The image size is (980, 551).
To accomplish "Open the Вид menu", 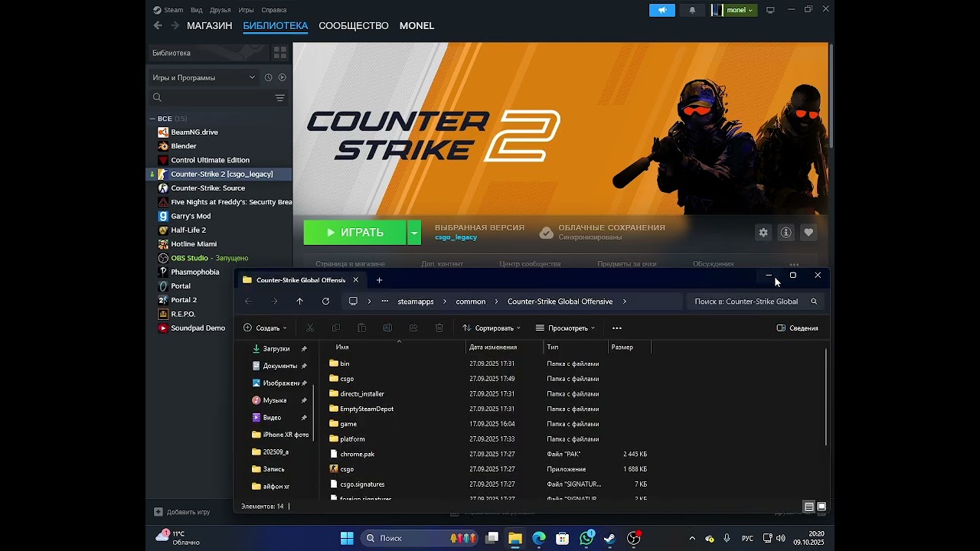I will click(x=197, y=10).
